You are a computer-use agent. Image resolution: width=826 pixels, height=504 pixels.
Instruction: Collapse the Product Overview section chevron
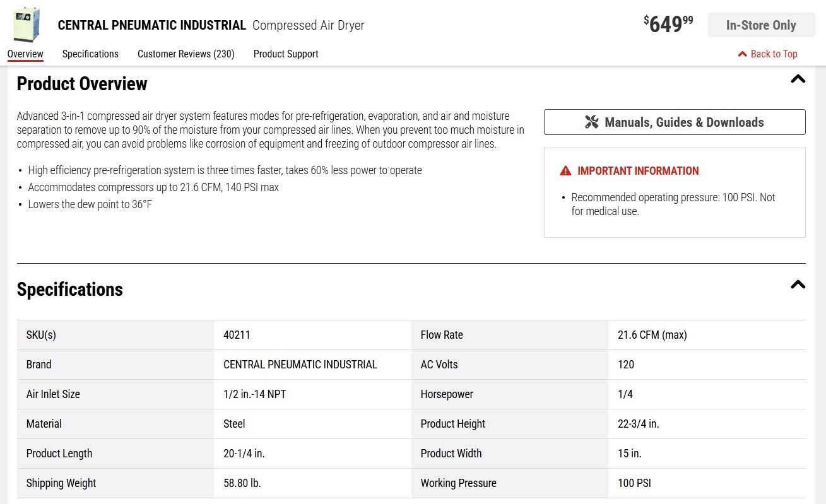click(x=798, y=79)
